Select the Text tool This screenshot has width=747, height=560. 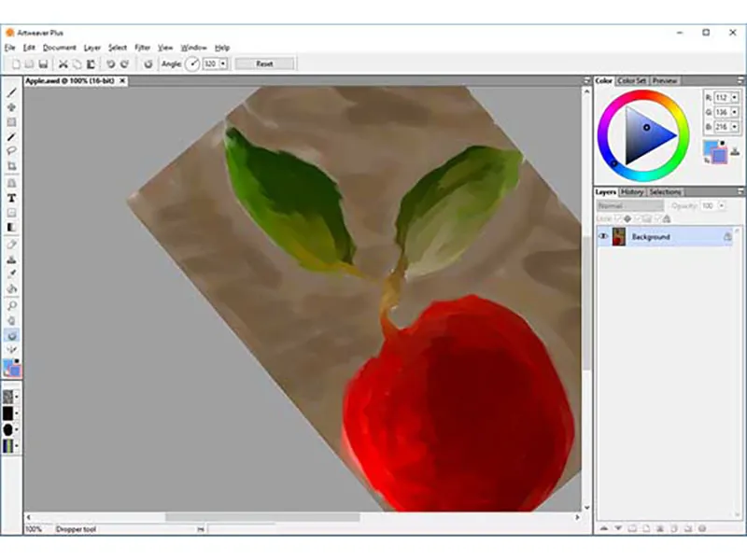tap(11, 198)
